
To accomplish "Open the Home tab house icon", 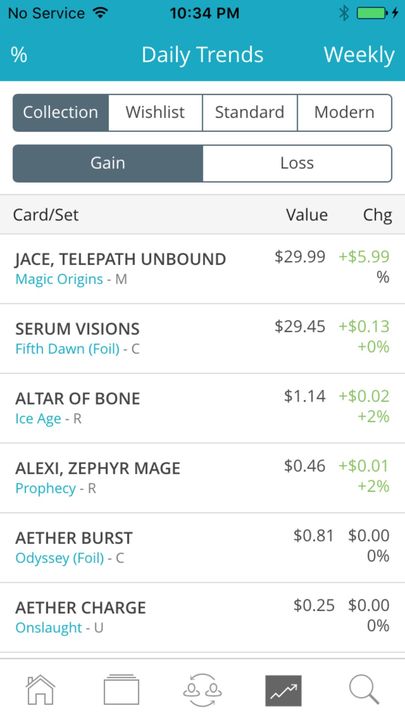I will (40, 690).
